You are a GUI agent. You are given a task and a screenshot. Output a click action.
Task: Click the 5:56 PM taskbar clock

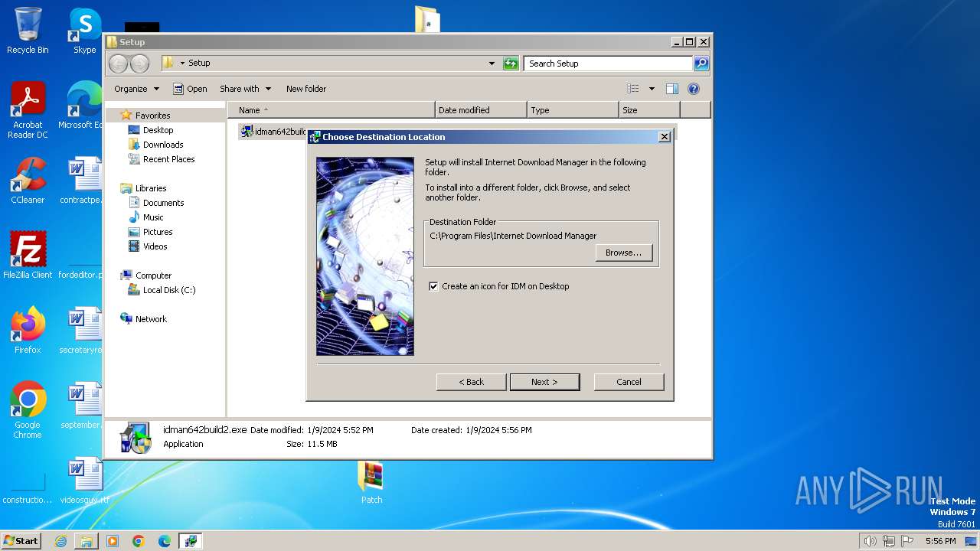tap(940, 541)
